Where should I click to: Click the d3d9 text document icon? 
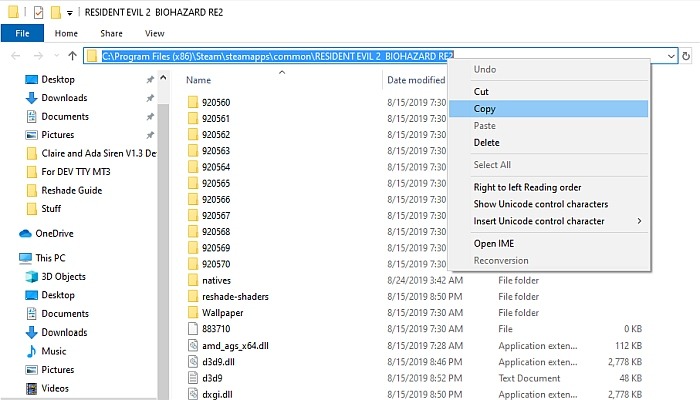pyautogui.click(x=193, y=378)
